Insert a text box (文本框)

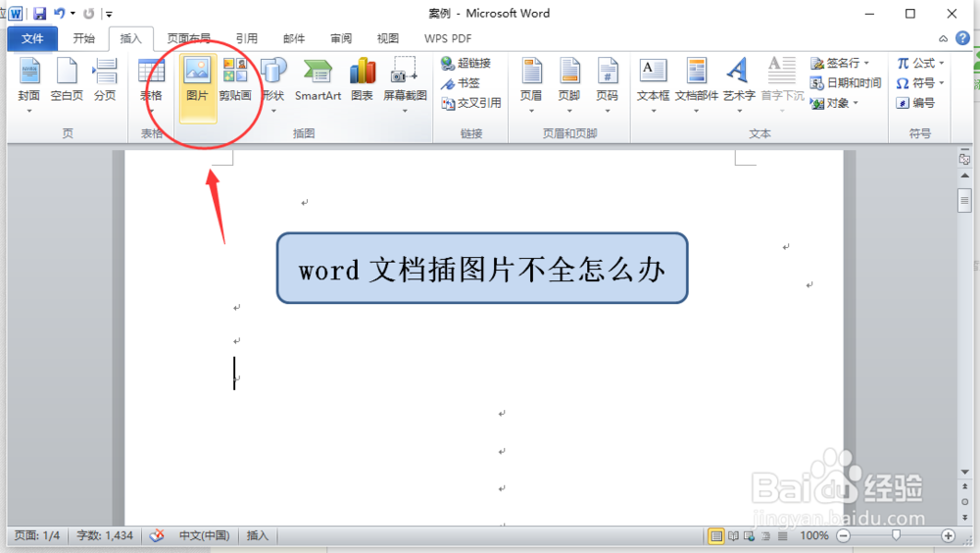653,80
